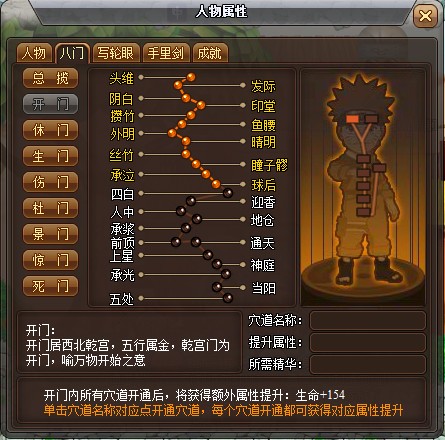Click the 穴道名称 field
The image size is (445, 440).
pyautogui.click(x=368, y=321)
